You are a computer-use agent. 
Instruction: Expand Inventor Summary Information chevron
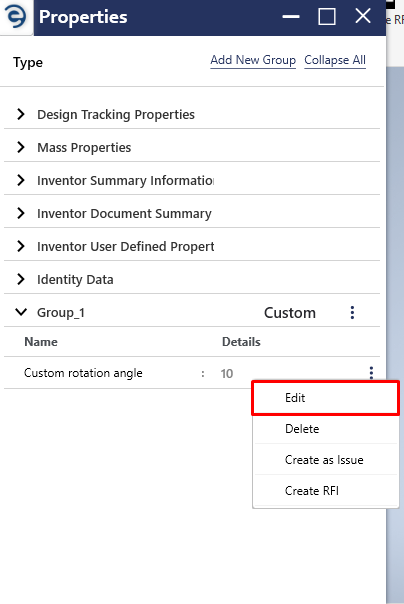21,180
